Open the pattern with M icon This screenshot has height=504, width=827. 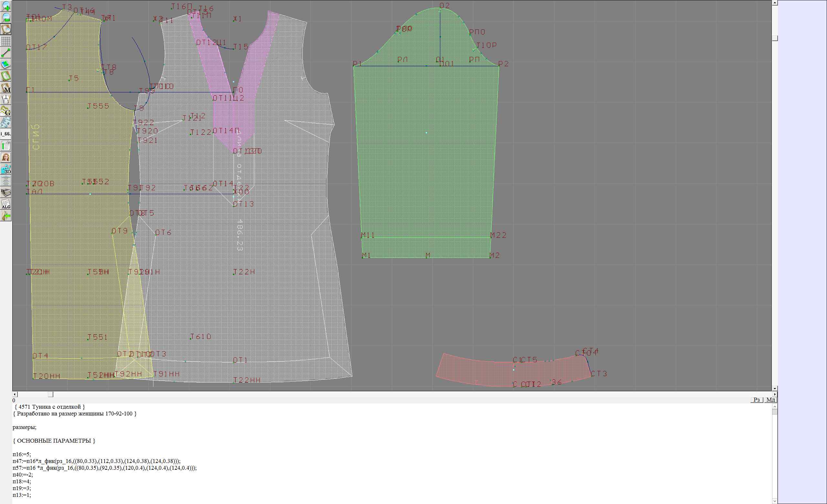click(6, 88)
